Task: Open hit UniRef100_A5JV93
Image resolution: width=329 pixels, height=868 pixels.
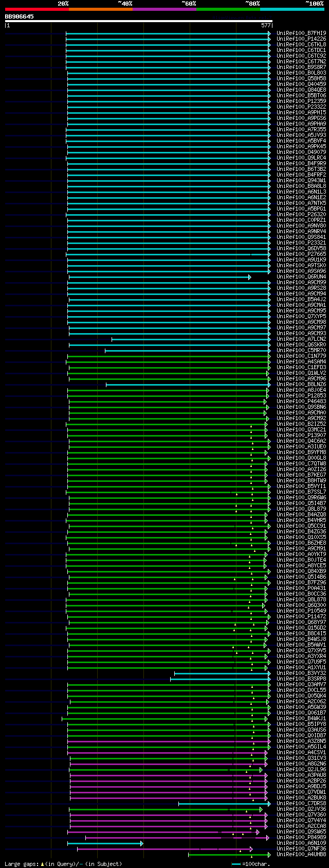Action: pos(301,135)
